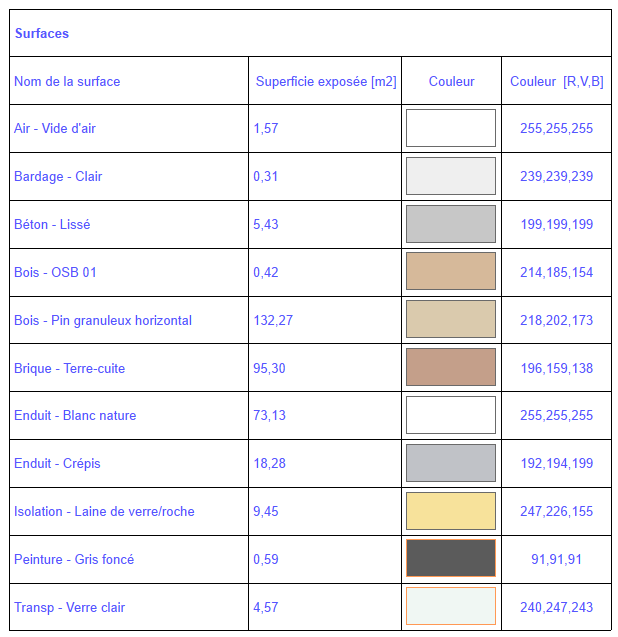
Task: Click the Transp - Verre clair swatch
Action: 450,606
